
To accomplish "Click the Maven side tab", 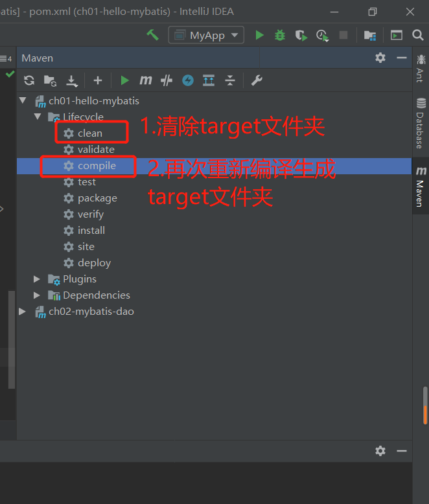I will [421, 186].
